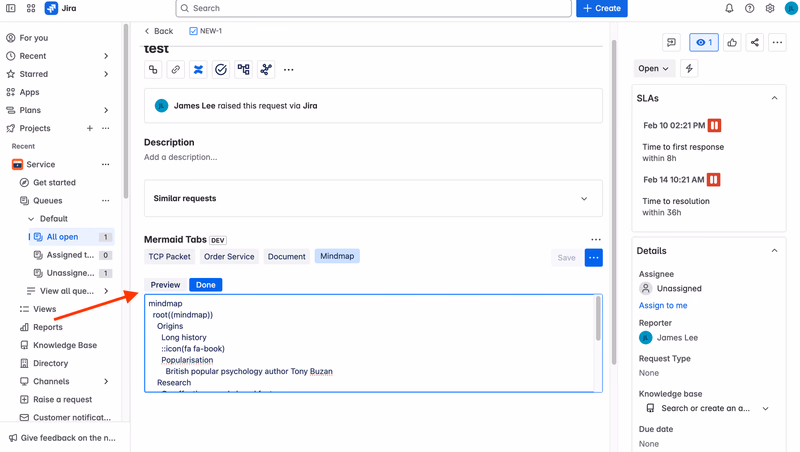Switch to the TCP Packet tab
The height and width of the screenshot is (452, 800).
pyautogui.click(x=169, y=257)
